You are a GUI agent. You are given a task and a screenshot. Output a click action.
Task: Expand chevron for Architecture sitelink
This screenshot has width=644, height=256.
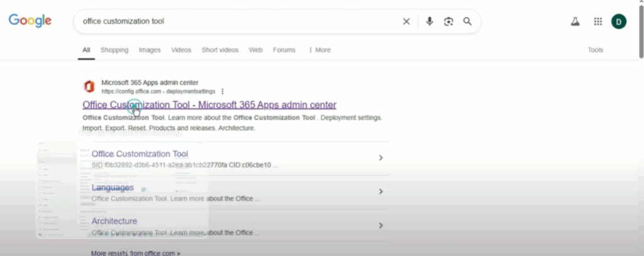pyautogui.click(x=380, y=225)
